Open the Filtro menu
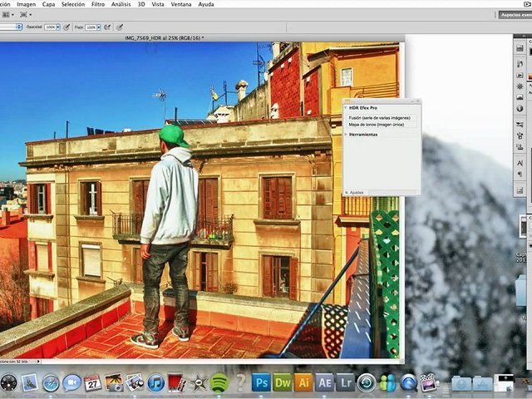The image size is (532, 399). (98, 4)
